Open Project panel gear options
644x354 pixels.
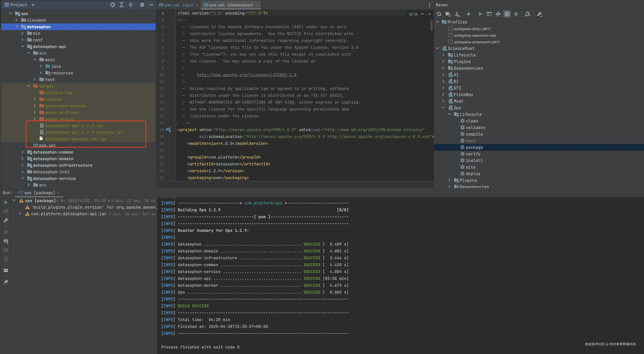tap(142, 5)
